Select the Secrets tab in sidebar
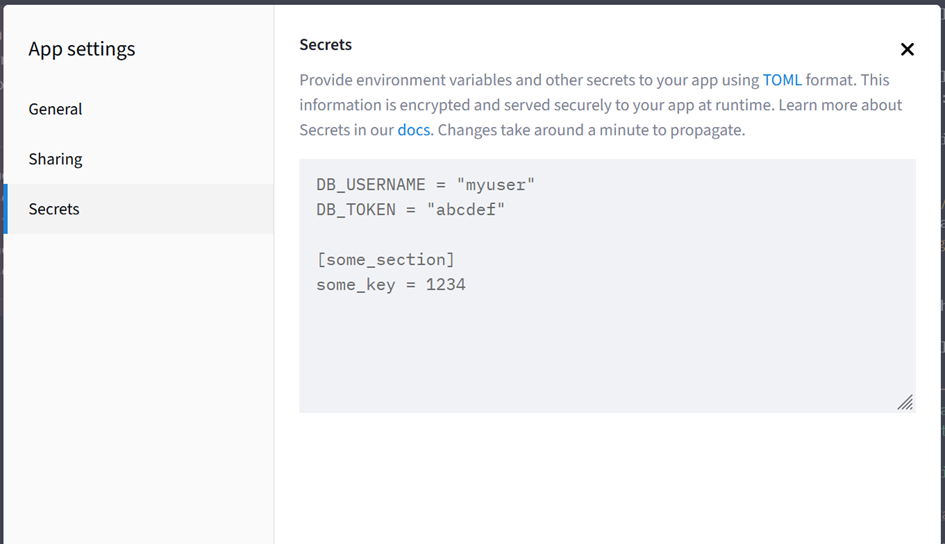Screen dimensions: 945x544 pyautogui.click(x=139, y=209)
